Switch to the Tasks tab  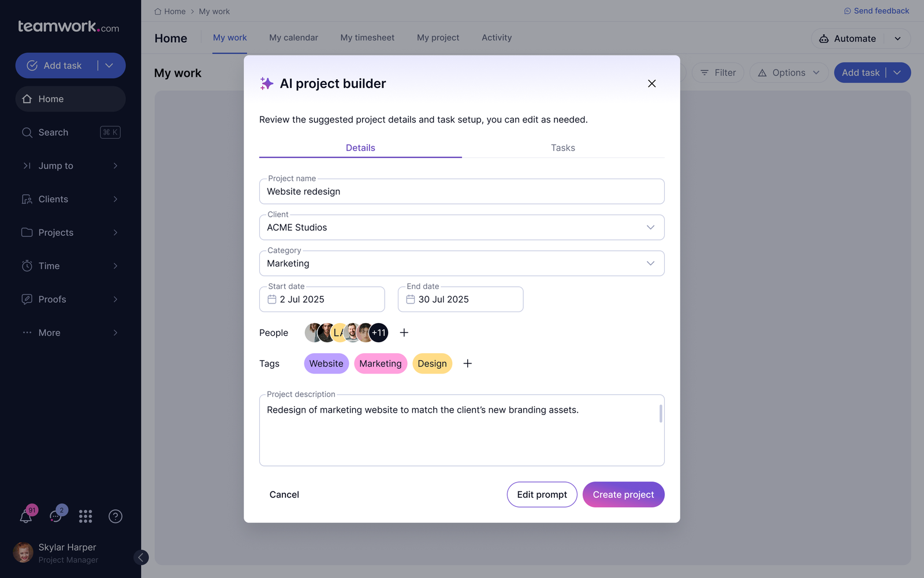[563, 148]
